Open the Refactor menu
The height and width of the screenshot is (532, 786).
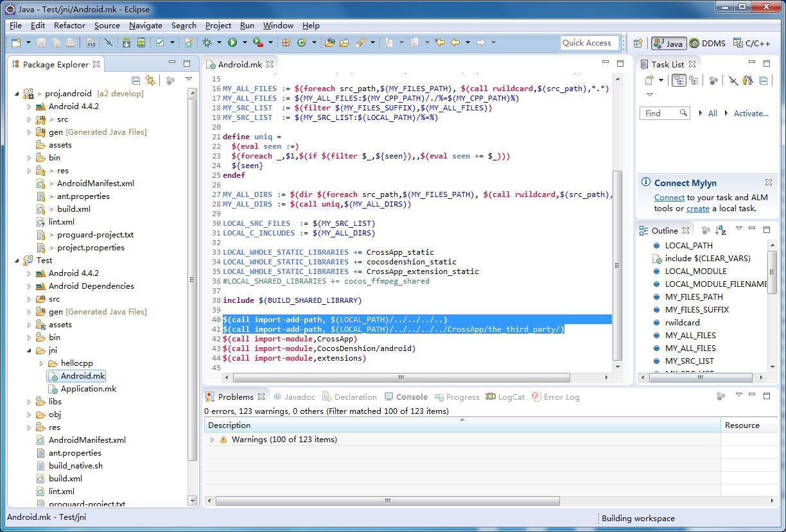69,25
